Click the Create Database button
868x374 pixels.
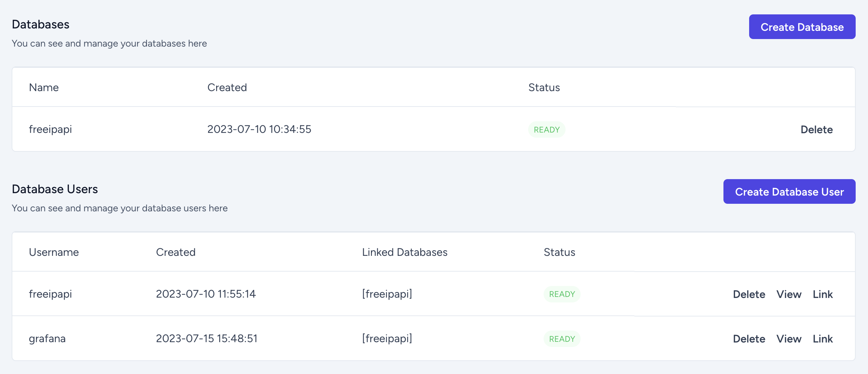tap(802, 27)
